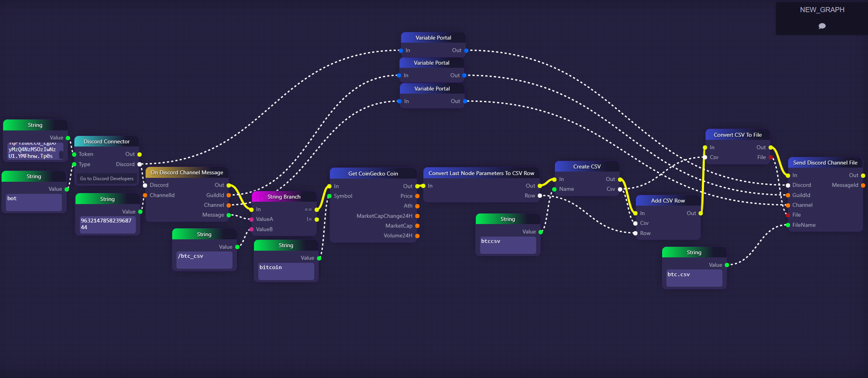Focus the bitcoin string value field

(x=286, y=271)
